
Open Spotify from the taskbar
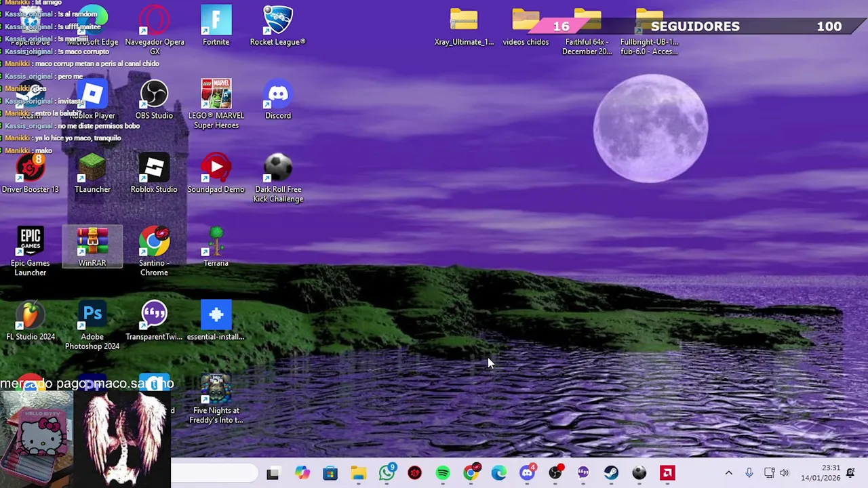443,473
